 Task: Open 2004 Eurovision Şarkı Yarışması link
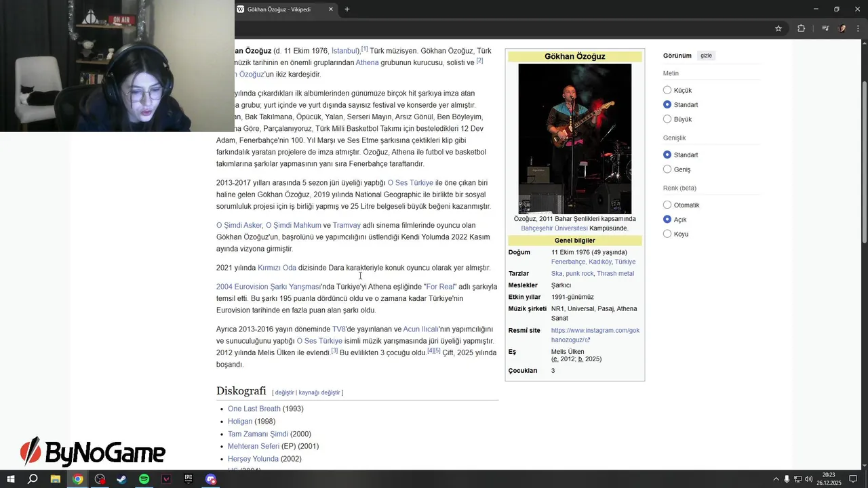268,287
